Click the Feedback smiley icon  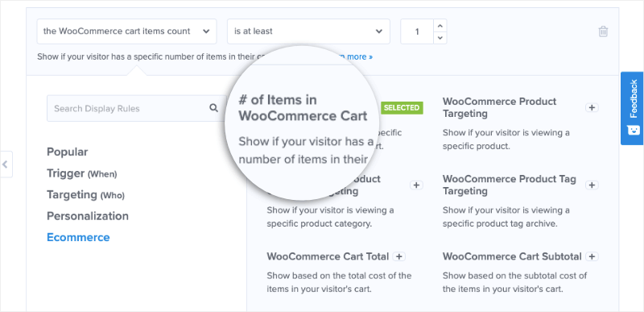click(633, 131)
